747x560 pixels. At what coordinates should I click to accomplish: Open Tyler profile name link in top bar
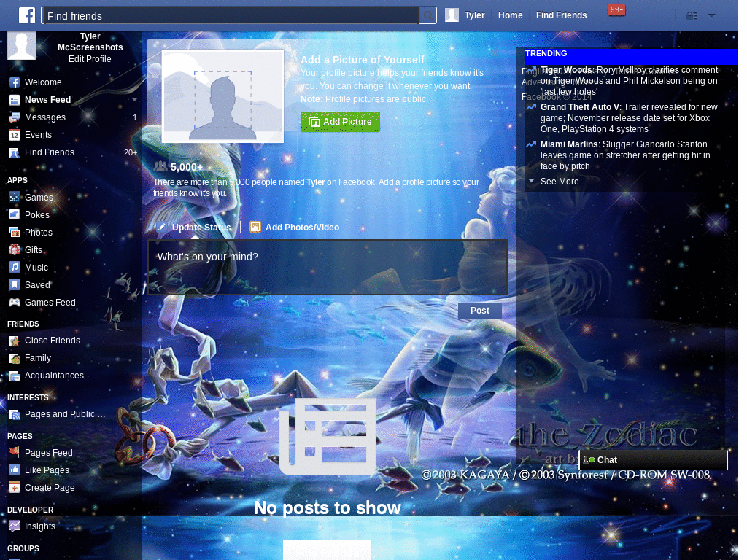pyautogui.click(x=474, y=15)
